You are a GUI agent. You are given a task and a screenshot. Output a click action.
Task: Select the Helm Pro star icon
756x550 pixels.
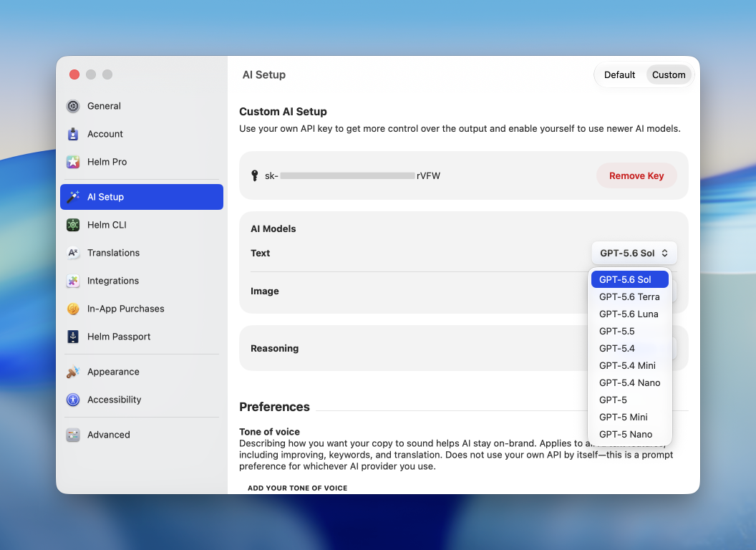point(73,162)
